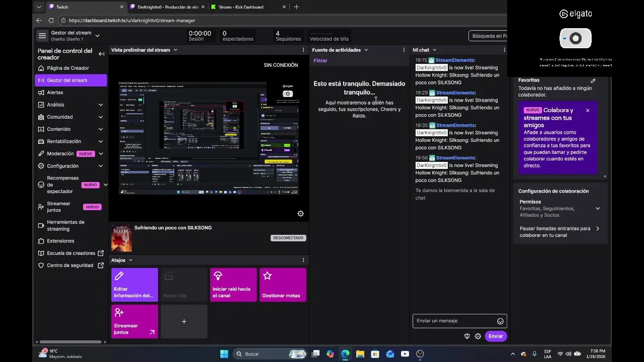
Task: Reload the page in browser
Action: coord(51,20)
